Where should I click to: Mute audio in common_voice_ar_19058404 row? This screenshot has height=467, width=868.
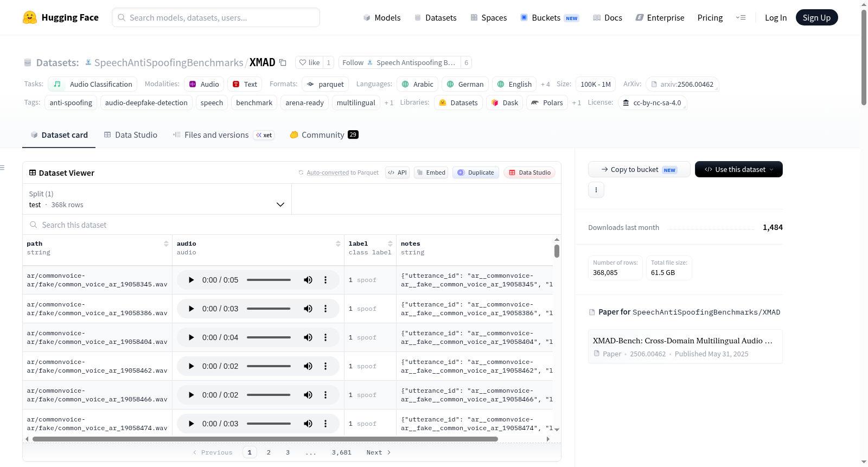[x=308, y=337]
